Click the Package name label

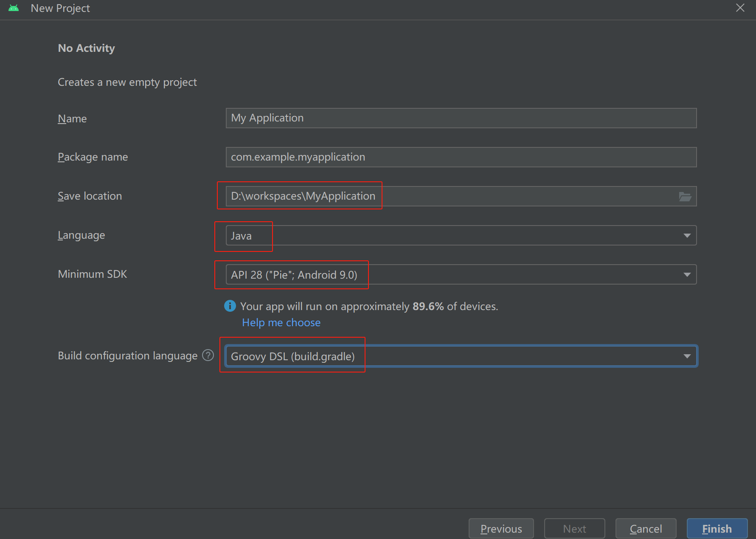point(93,157)
